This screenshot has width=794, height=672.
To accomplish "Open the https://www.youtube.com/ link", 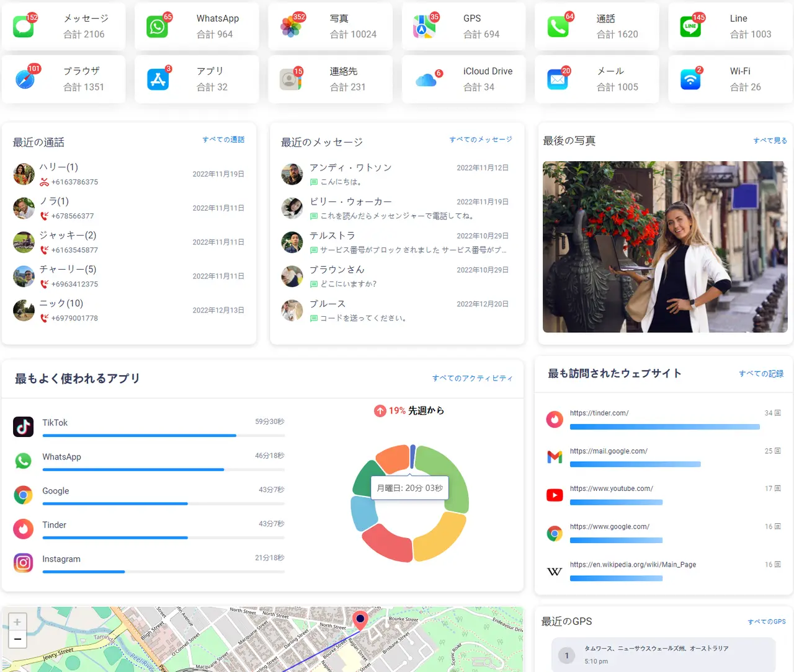I will click(x=612, y=489).
